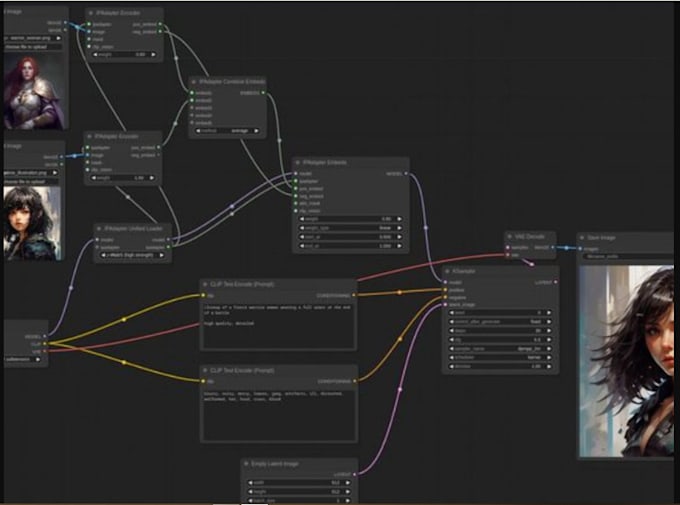This screenshot has height=505, width=680.
Task: Change the KSampler scheduler combo value
Action: click(500, 358)
